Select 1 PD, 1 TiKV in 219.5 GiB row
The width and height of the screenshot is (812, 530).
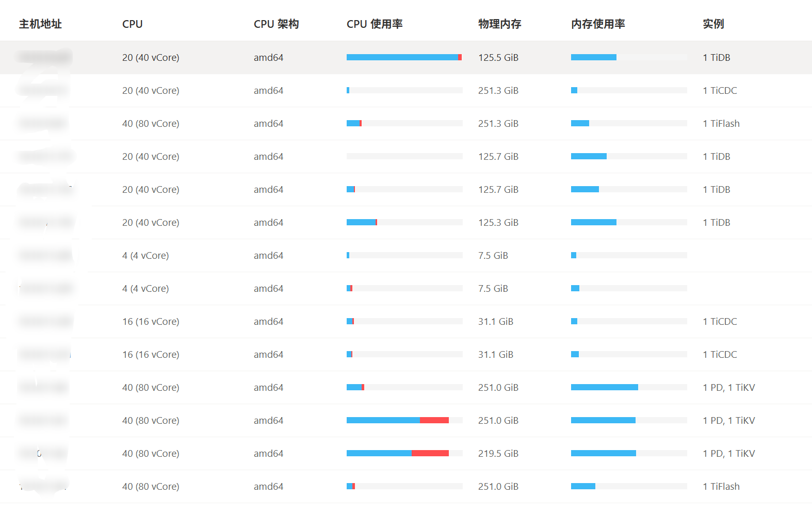pyautogui.click(x=728, y=454)
